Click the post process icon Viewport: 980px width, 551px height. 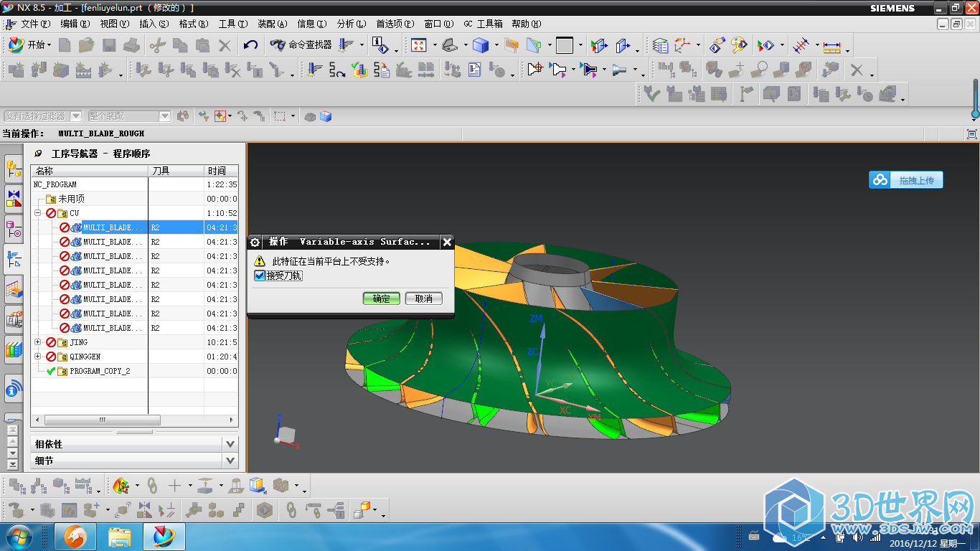382,70
